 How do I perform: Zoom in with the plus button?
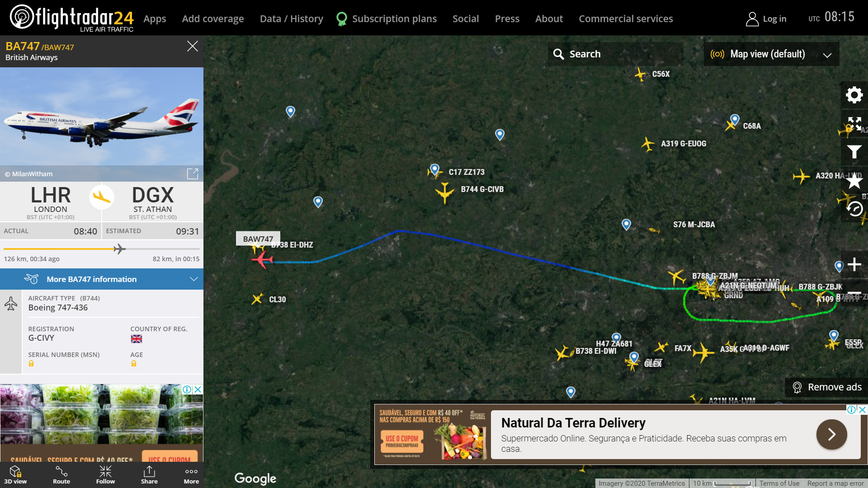[x=854, y=264]
